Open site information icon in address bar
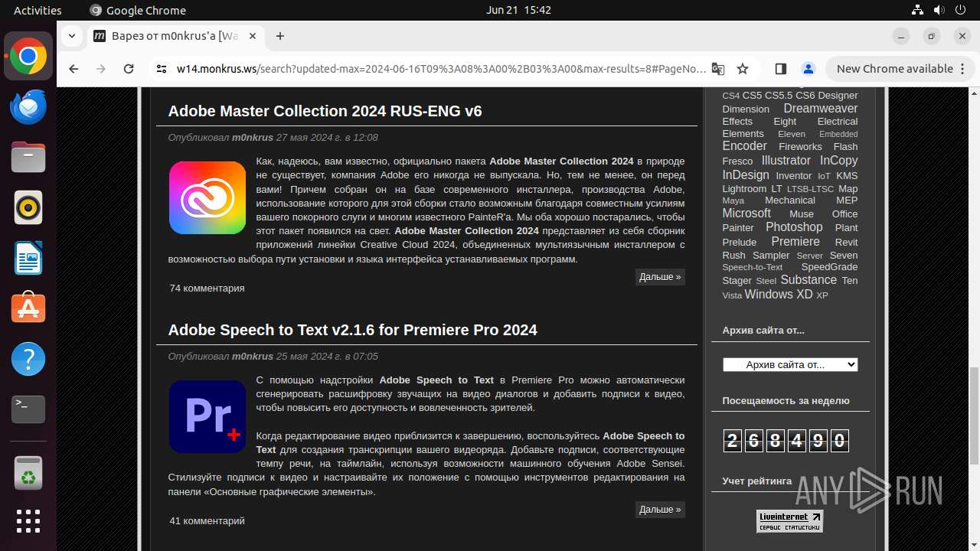The width and height of the screenshot is (980, 551). click(161, 69)
